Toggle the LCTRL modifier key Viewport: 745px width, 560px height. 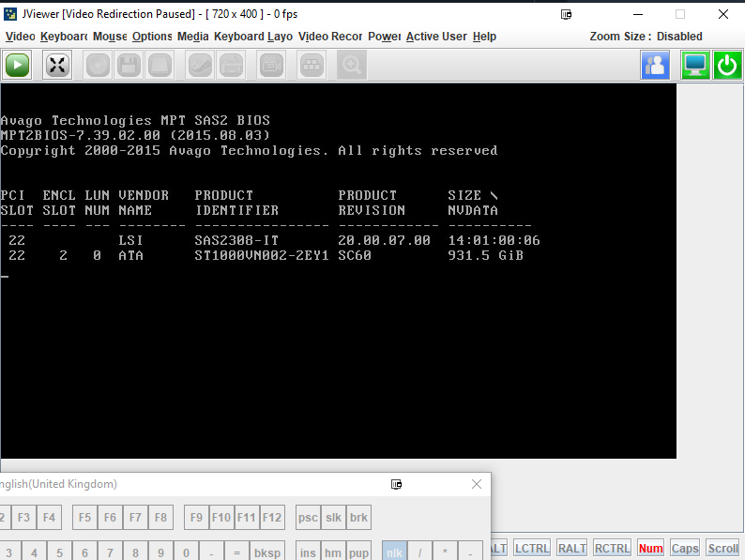[532, 548]
